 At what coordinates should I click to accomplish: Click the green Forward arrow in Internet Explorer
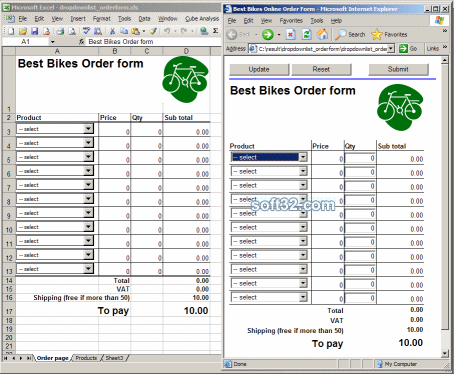click(x=267, y=34)
